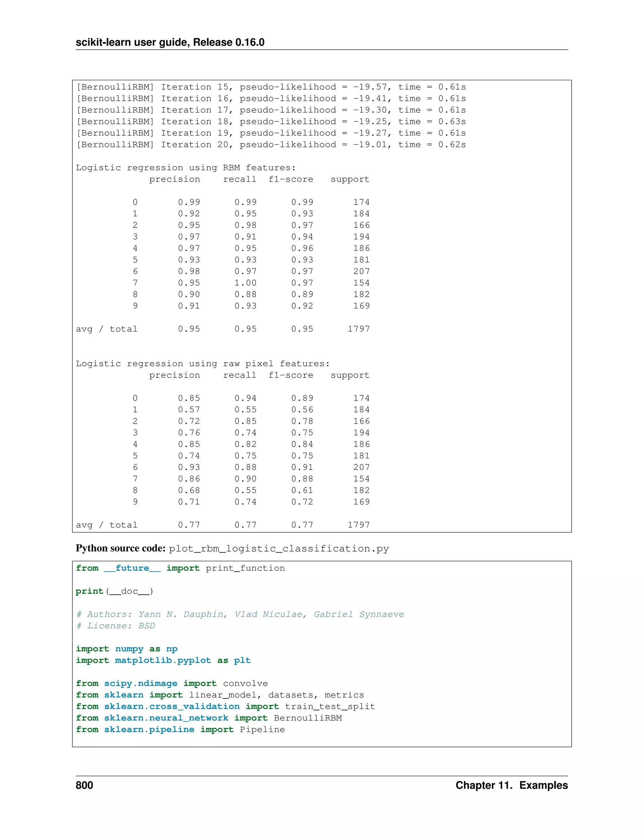This screenshot has width=644, height=833.
Task: Click f1-score 0.89 in RBM class 8 row
Action: coord(302,294)
